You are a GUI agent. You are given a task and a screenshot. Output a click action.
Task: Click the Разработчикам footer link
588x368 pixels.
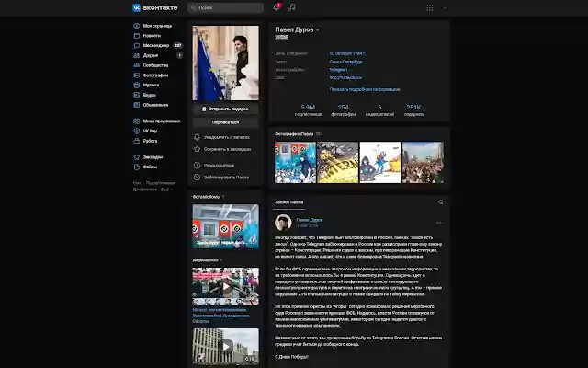tap(161, 183)
